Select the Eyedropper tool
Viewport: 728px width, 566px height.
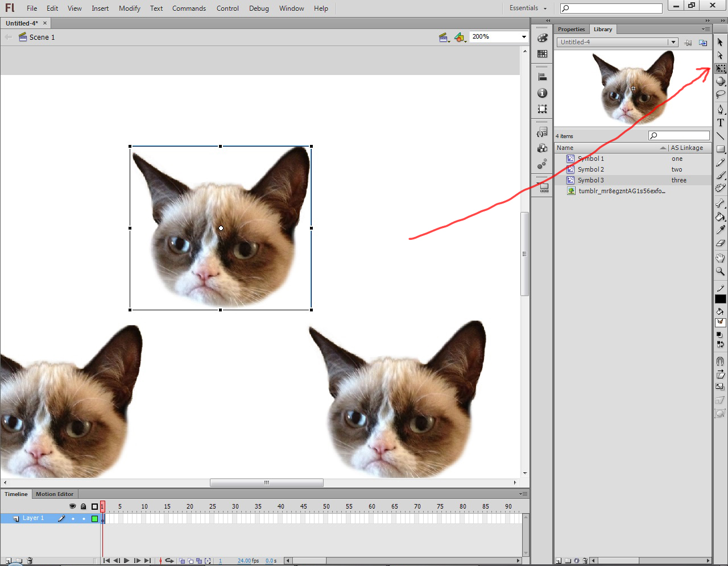coord(721,230)
